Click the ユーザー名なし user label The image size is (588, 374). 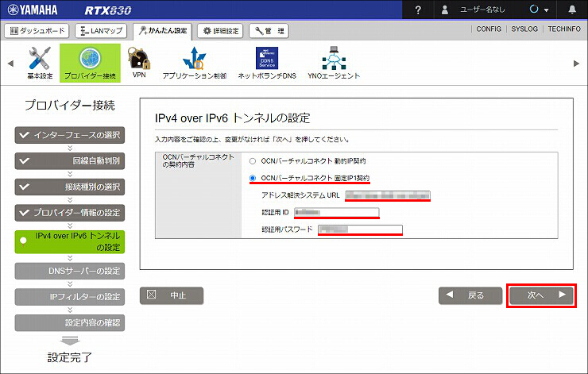(x=482, y=10)
